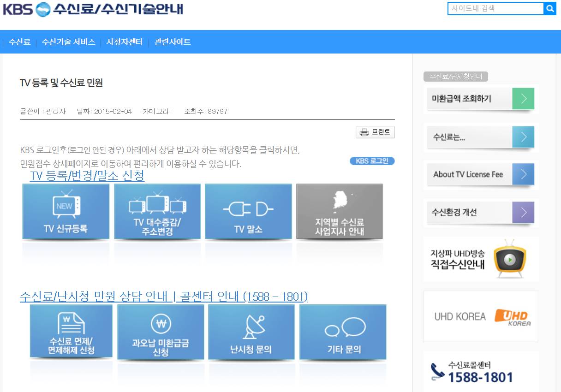Open the 과오납 미환급금 신청 tile

[x=161, y=332]
